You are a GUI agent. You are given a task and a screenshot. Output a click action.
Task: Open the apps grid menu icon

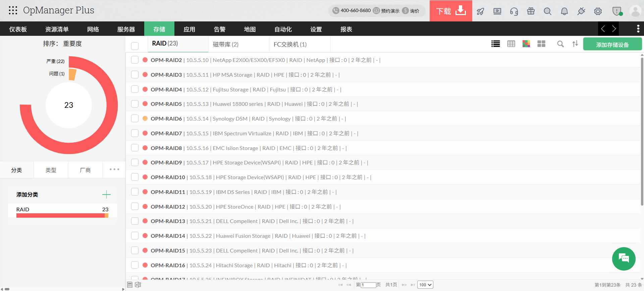coord(13,10)
